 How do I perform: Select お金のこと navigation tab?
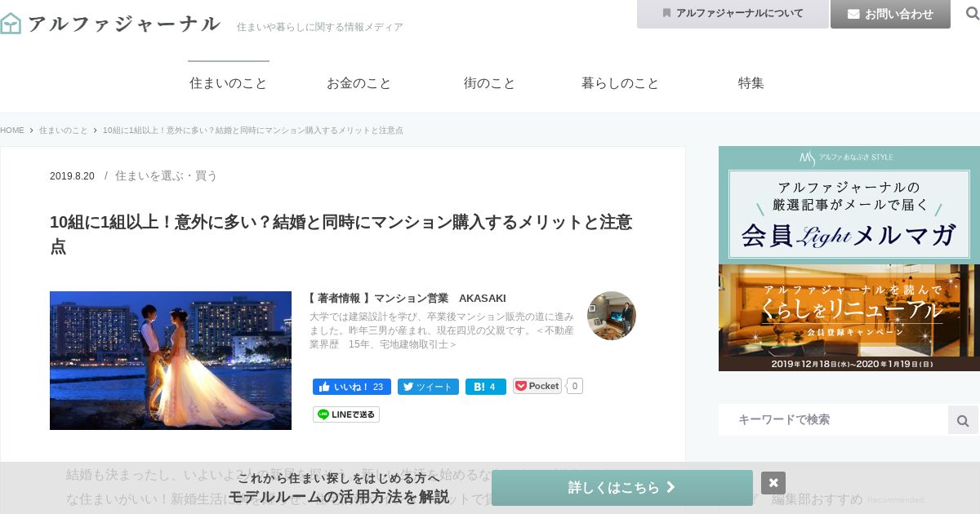point(359,83)
